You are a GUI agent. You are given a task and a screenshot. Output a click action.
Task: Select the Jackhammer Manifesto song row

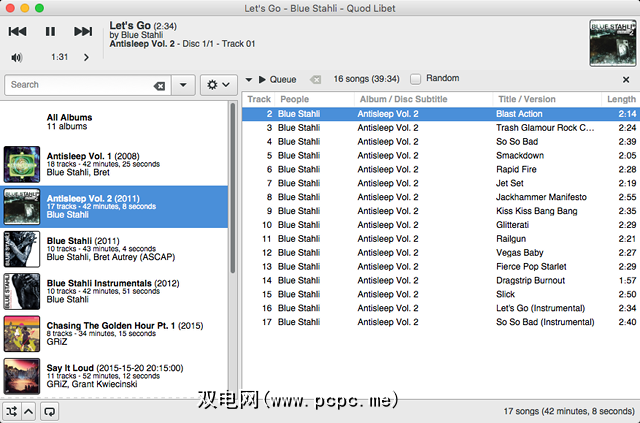(441, 197)
